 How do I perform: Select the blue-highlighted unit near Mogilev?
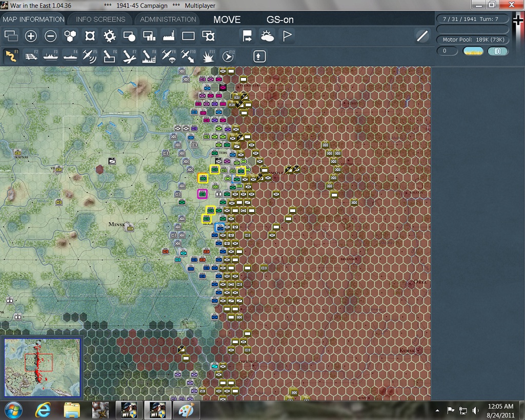(220, 228)
